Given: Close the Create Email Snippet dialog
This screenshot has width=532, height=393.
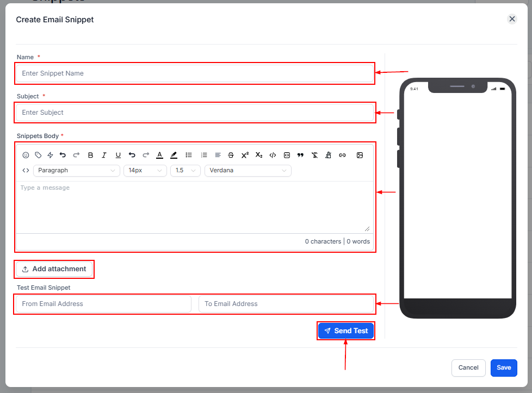Looking at the screenshot, I should click(x=512, y=19).
